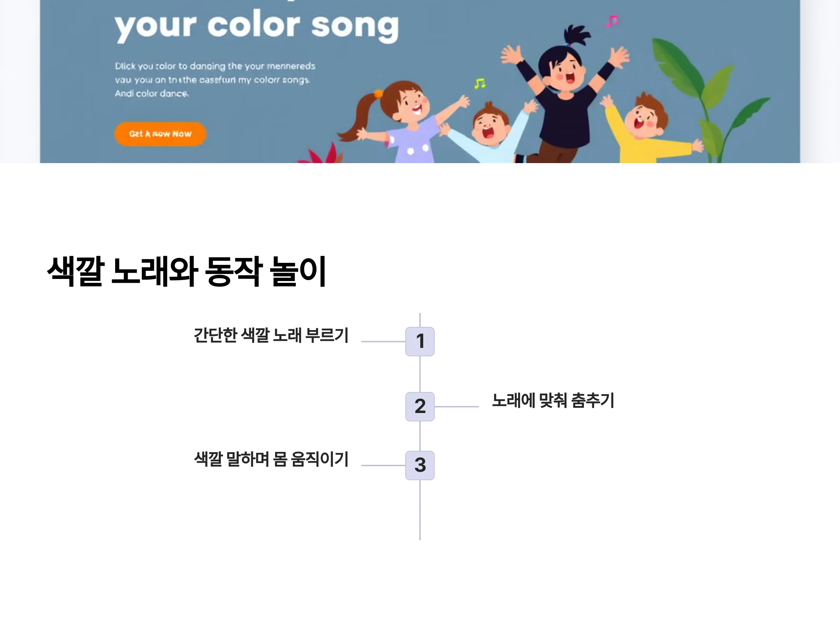Click the text 색깔 말하며 몸 움직이기
Screen dimensions: 840x630
point(271,459)
